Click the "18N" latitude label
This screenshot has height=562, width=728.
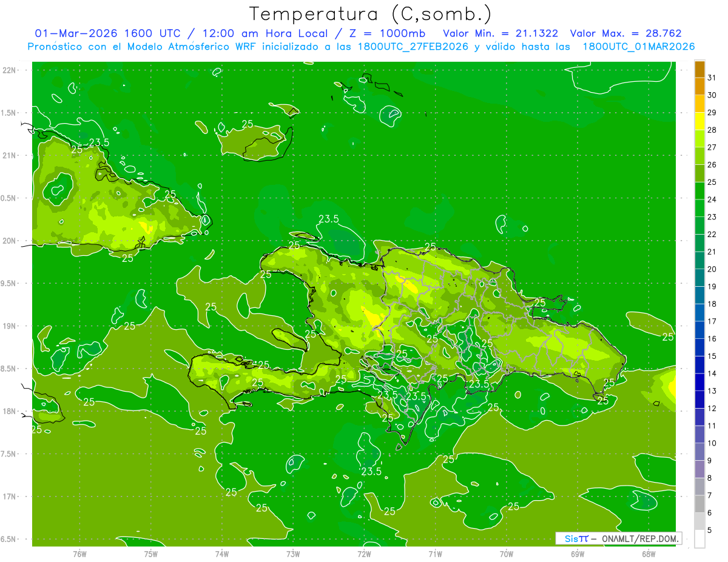click(x=10, y=411)
